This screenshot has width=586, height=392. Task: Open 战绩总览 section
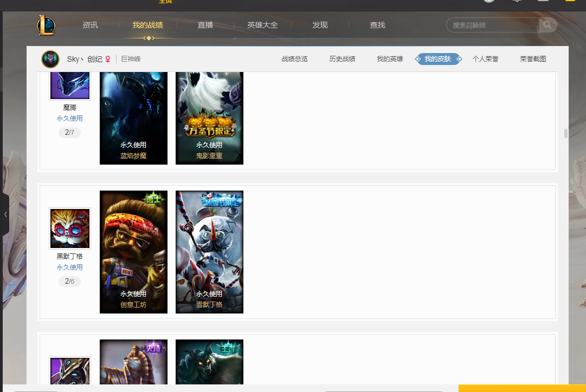tap(294, 59)
